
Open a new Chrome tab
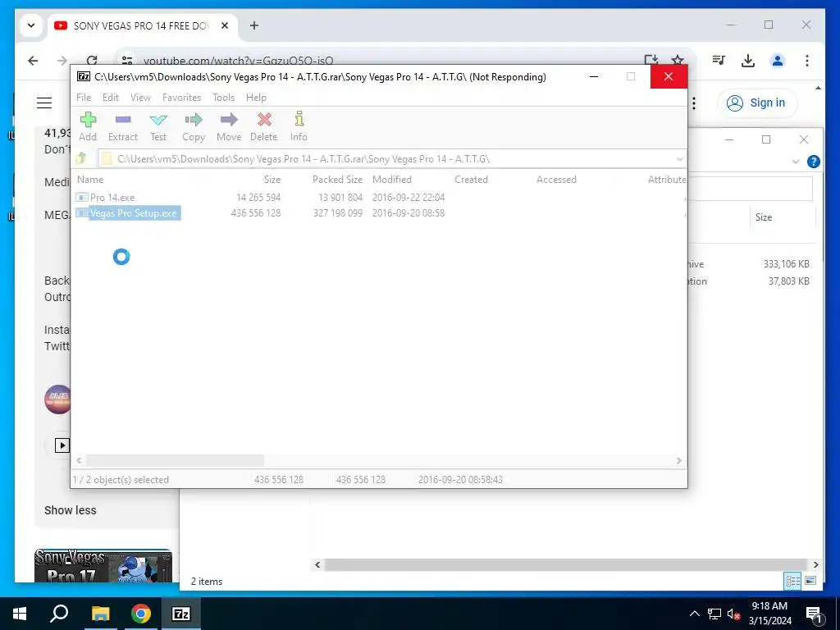coord(254,25)
